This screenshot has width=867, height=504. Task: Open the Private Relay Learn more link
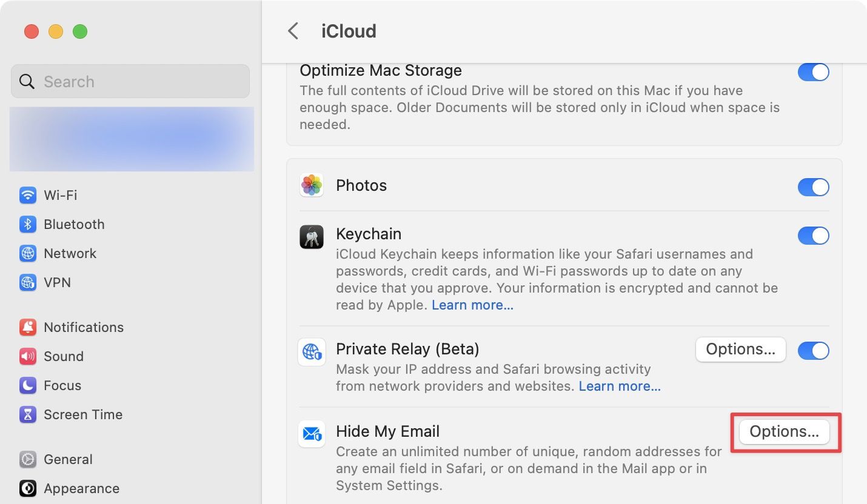(619, 386)
